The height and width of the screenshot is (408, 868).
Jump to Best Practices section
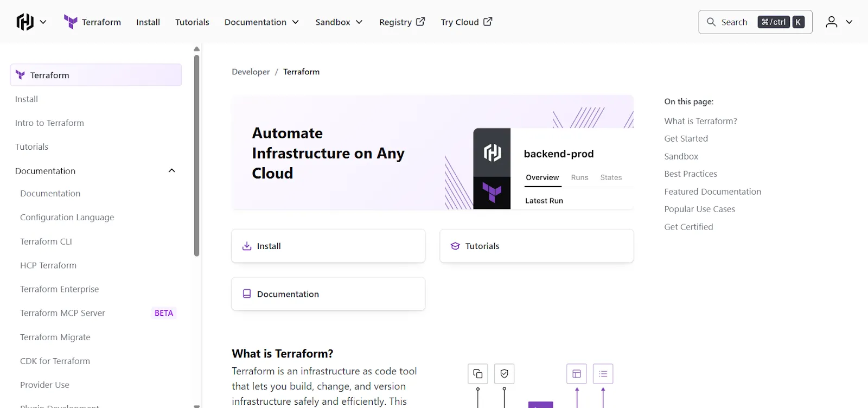pyautogui.click(x=691, y=174)
